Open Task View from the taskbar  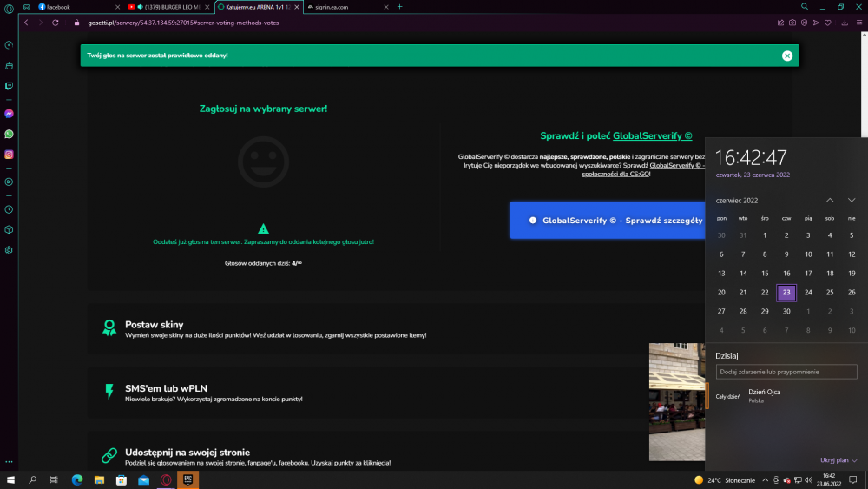pyautogui.click(x=54, y=480)
